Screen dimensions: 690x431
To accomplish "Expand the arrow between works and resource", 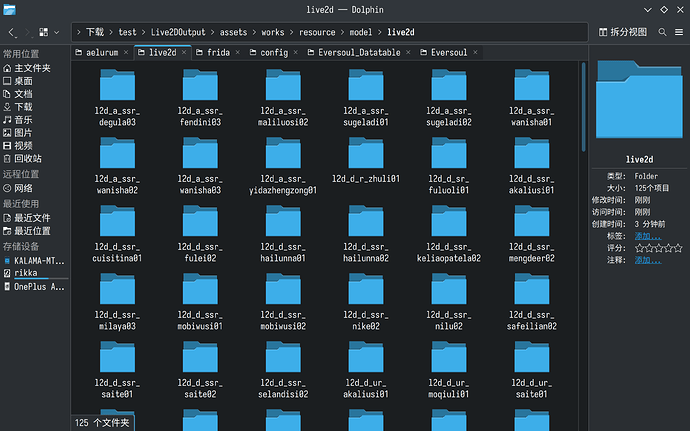I will point(292,32).
